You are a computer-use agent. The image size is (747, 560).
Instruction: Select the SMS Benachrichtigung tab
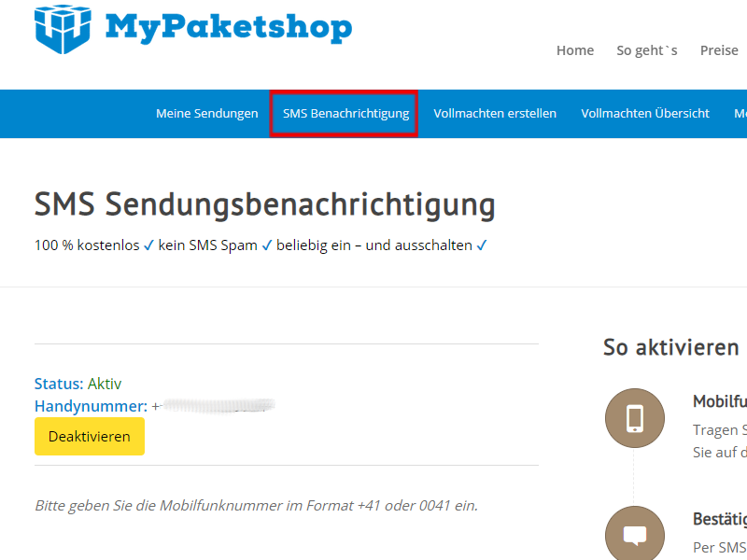point(345,114)
